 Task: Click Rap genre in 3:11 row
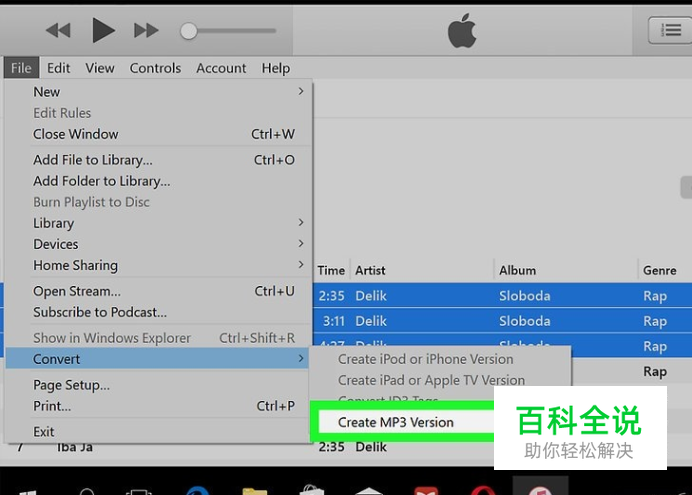click(655, 321)
